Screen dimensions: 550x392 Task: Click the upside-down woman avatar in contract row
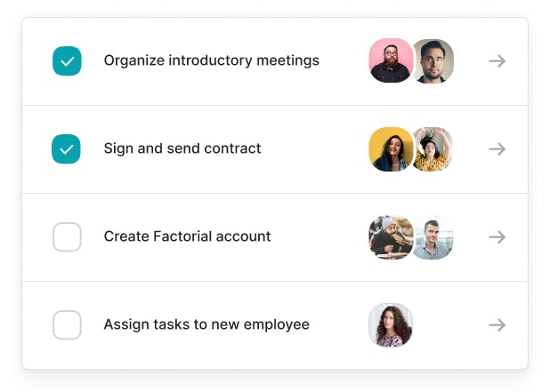434,149
